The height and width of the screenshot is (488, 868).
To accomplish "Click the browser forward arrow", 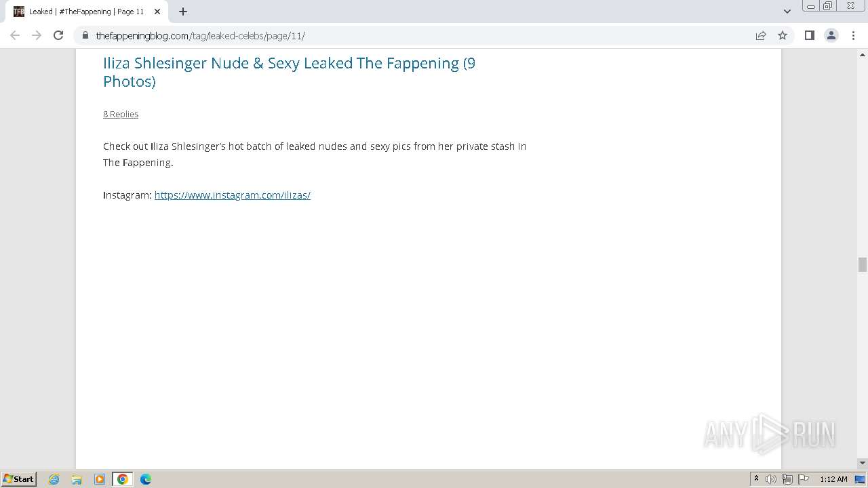I will click(37, 35).
